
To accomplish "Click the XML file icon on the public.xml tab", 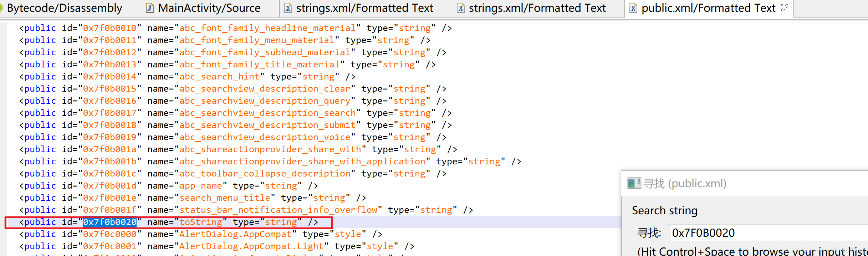I will coord(633,8).
